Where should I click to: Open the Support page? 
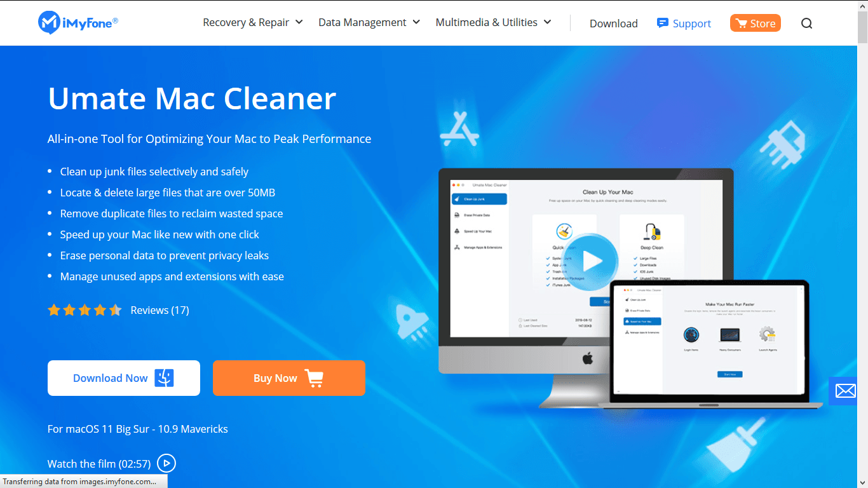684,24
